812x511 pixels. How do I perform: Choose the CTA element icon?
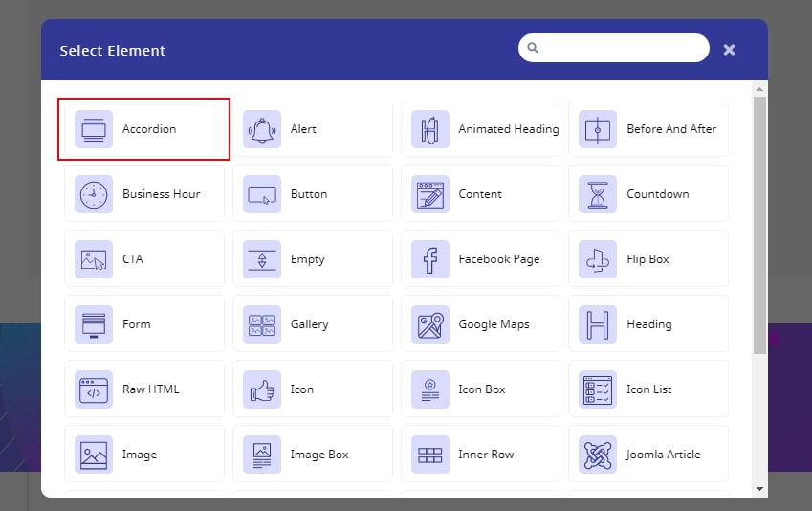click(94, 259)
